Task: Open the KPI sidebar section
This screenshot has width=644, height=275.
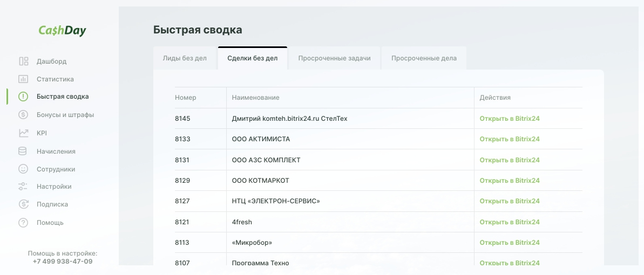Action: point(42,133)
